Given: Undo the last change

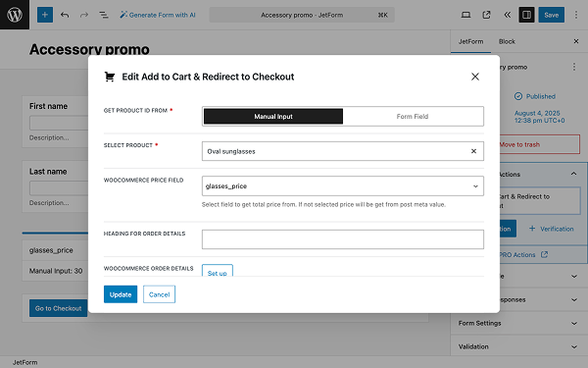Looking at the screenshot, I should (65, 15).
